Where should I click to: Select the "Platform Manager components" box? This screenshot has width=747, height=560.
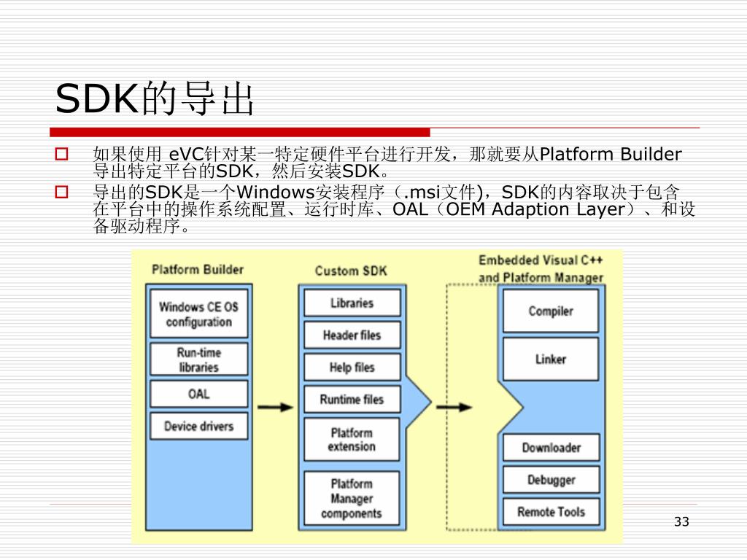pyautogui.click(x=352, y=499)
